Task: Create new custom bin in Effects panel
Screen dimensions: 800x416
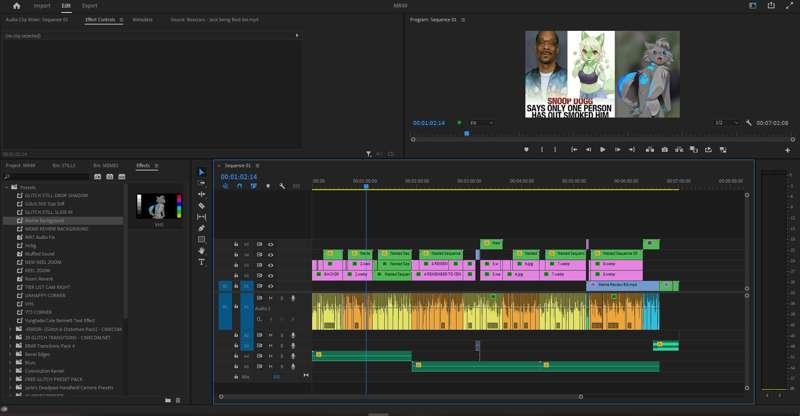Action: pyautogui.click(x=168, y=401)
